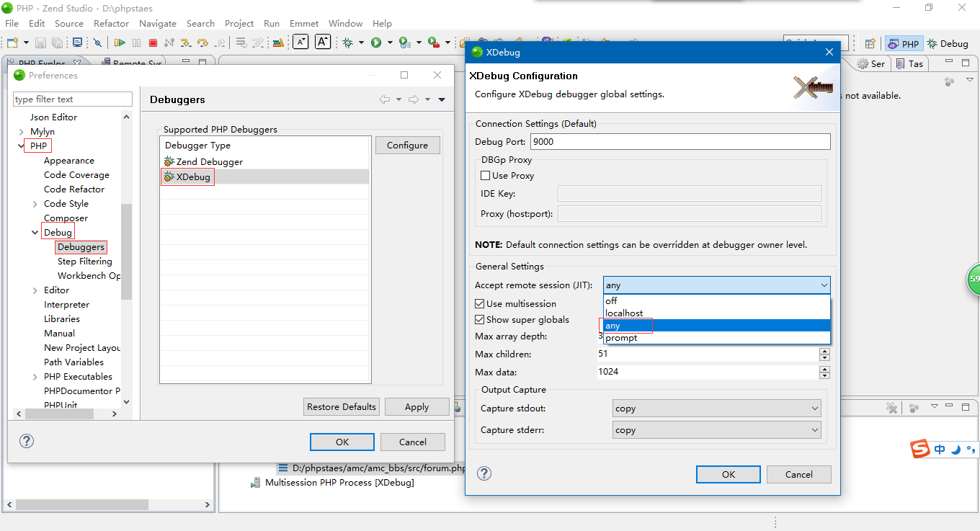Expand the Code Style tree node

(x=35, y=204)
